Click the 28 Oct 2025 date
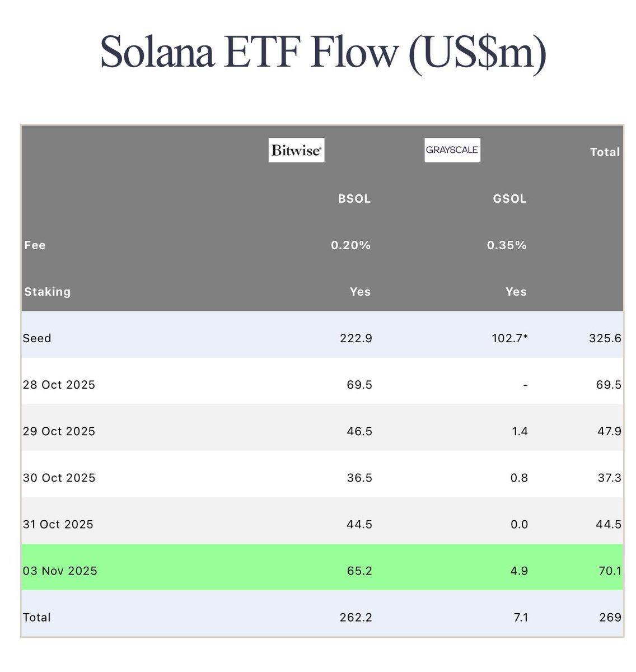The image size is (636, 672). pos(59,385)
